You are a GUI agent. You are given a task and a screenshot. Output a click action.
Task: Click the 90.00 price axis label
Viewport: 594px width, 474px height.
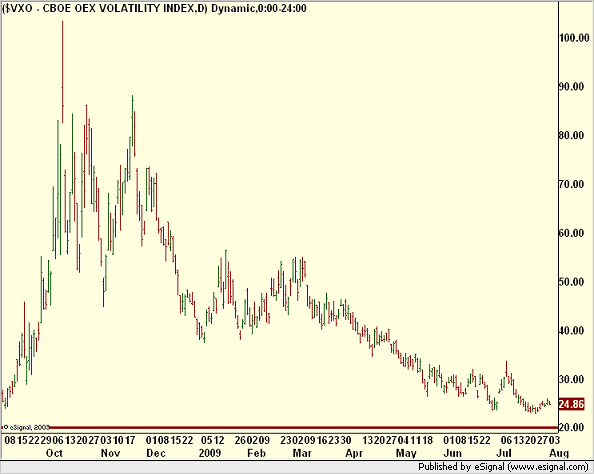[571, 86]
